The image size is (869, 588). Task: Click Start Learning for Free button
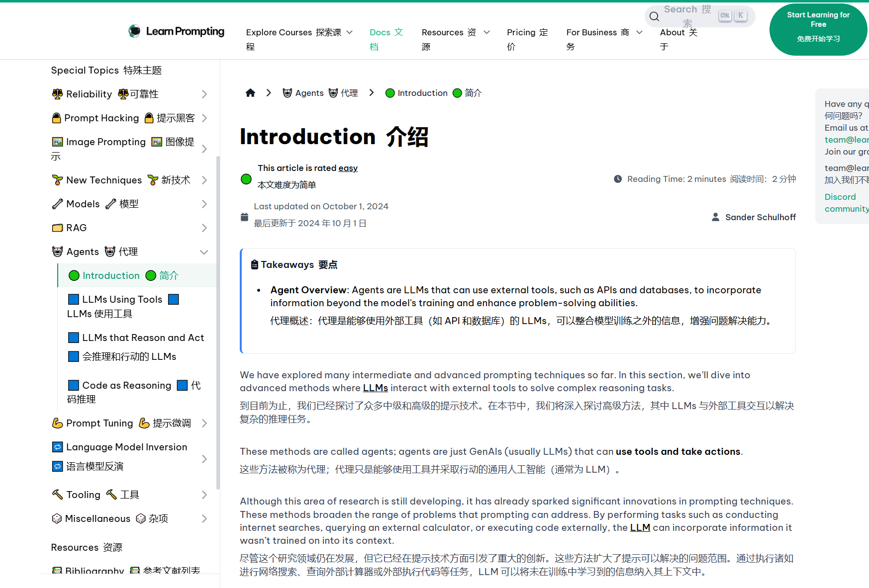click(818, 29)
